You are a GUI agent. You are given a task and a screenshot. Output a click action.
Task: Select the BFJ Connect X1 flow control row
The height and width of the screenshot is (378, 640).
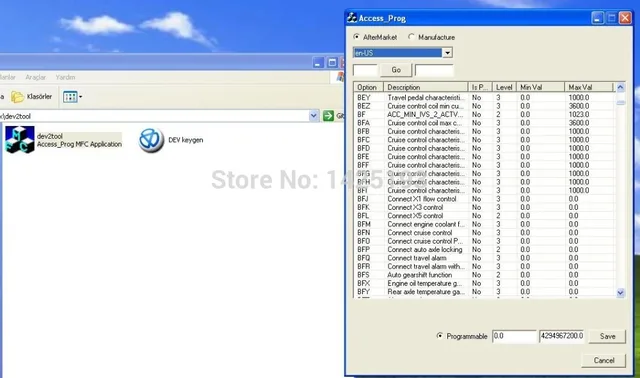[484, 199]
